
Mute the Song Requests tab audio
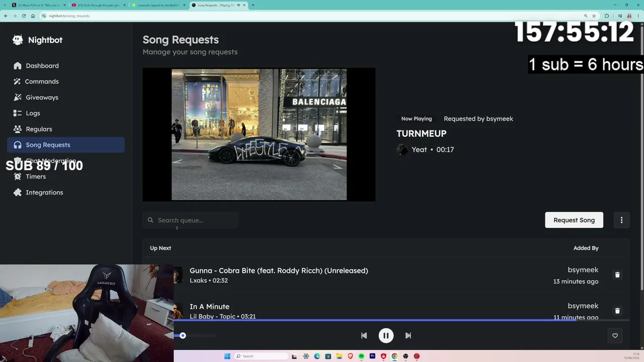click(x=238, y=5)
